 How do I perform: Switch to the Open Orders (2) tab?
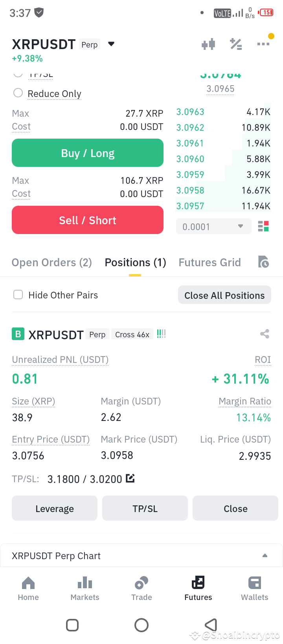pos(52,262)
